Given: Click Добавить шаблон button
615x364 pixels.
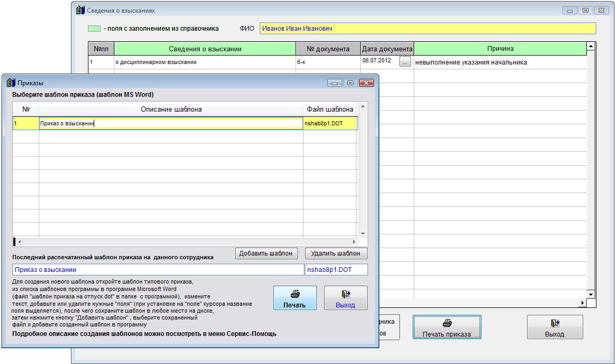Looking at the screenshot, I should click(x=266, y=253).
